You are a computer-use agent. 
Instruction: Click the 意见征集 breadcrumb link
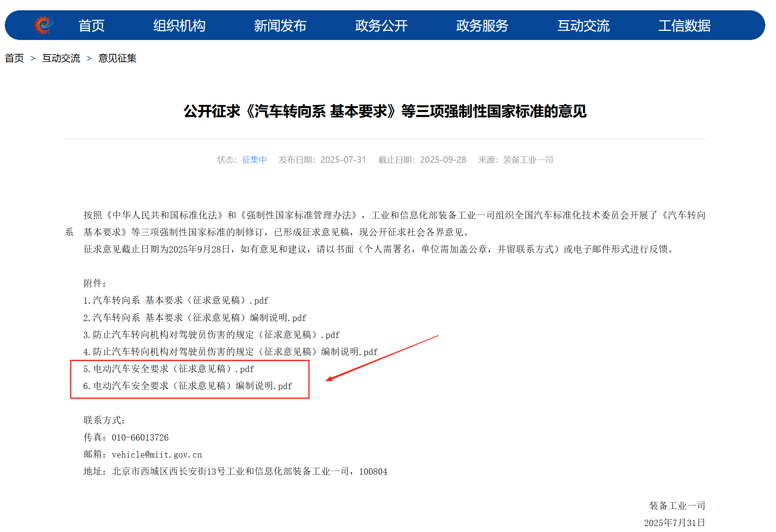117,58
